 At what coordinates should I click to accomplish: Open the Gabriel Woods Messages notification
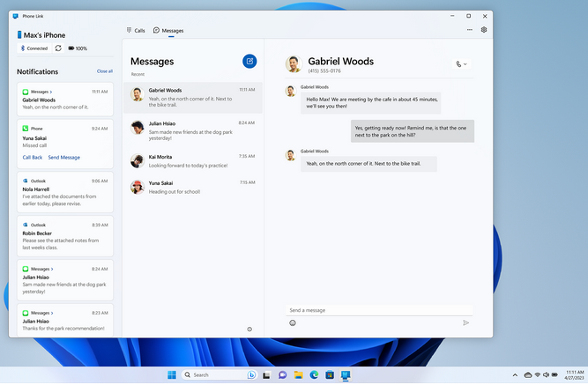(x=65, y=100)
